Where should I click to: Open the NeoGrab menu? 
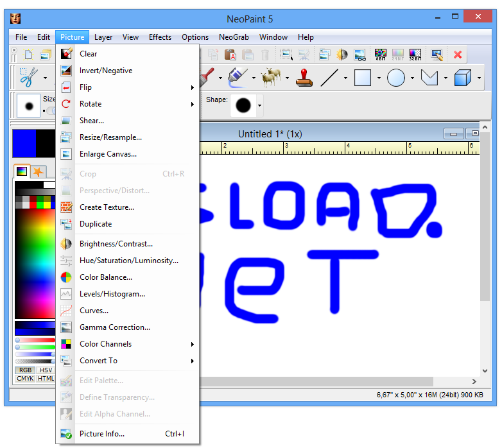(x=234, y=37)
